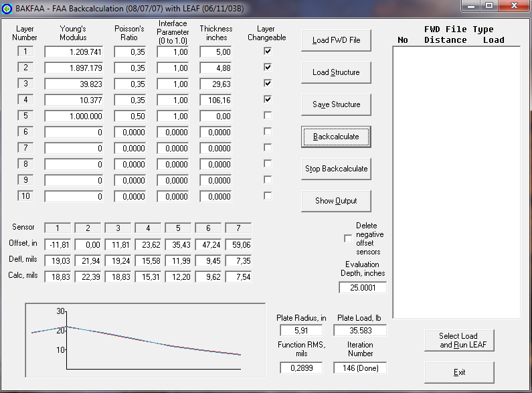Select sensor 1 offset field -11,81

coord(58,244)
